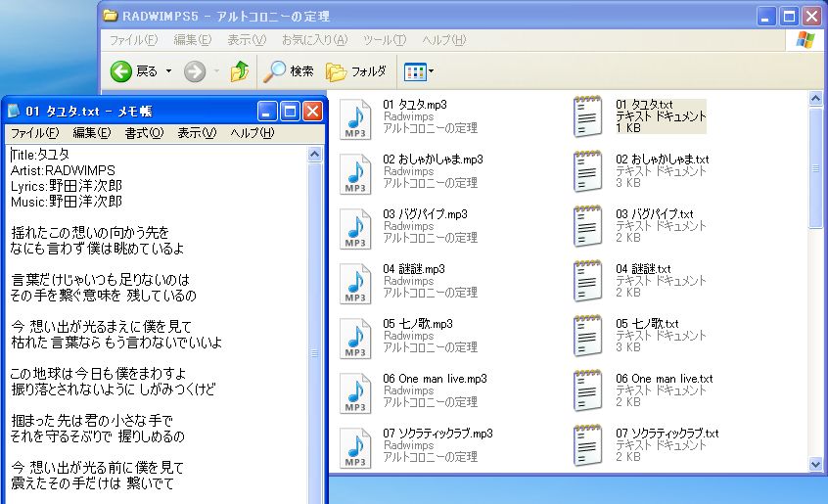This screenshot has width=828, height=504.
Task: Click the file name 03 バグパイプ.mp3
Action: click(425, 214)
